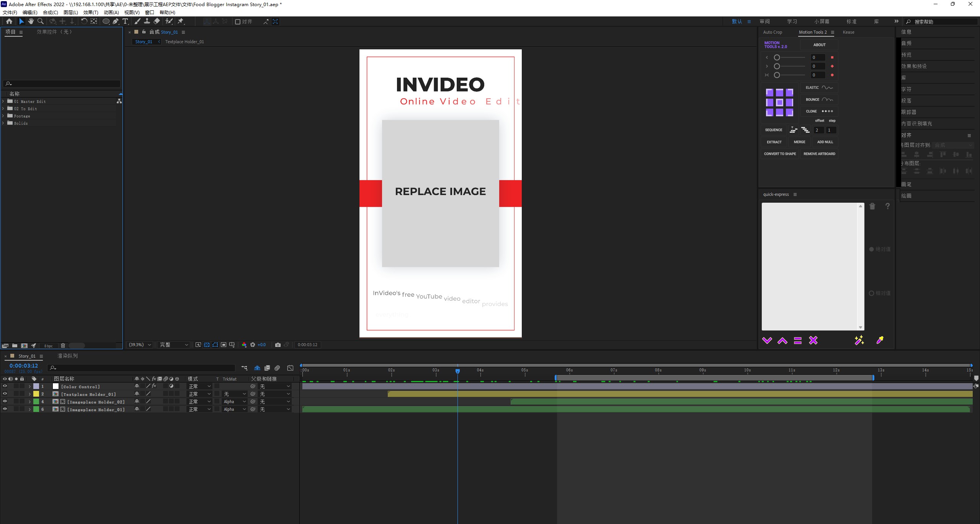Switch to the Auto Crop tab
Viewport: 980px width, 524px height.
point(773,32)
